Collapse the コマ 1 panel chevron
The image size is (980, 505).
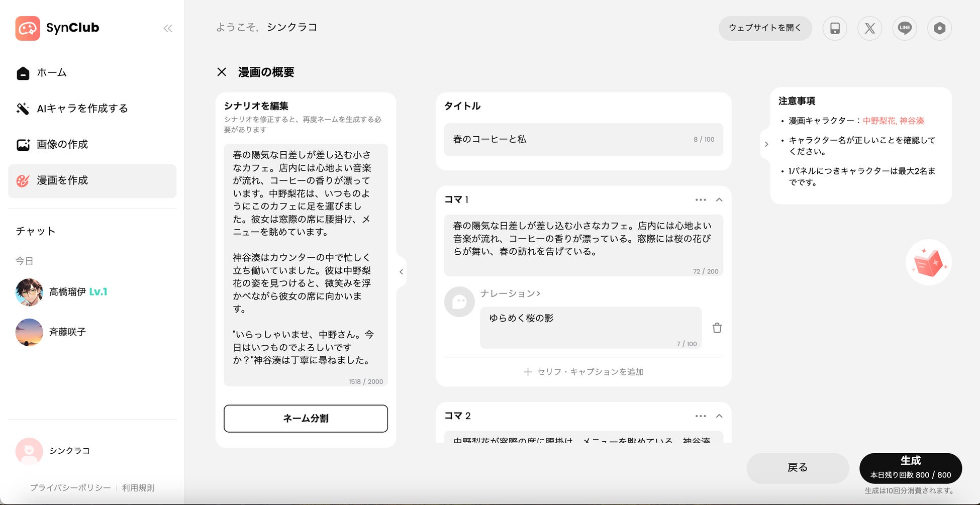click(719, 200)
